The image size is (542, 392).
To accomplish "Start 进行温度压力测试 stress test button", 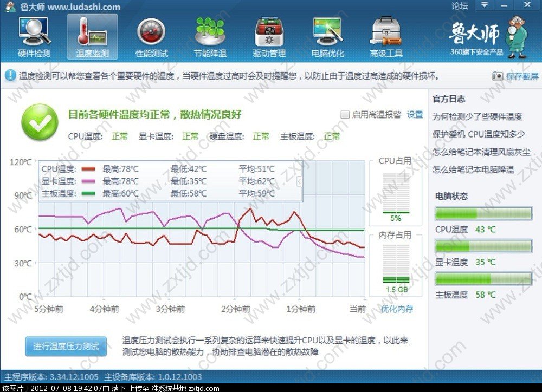I will (66, 347).
